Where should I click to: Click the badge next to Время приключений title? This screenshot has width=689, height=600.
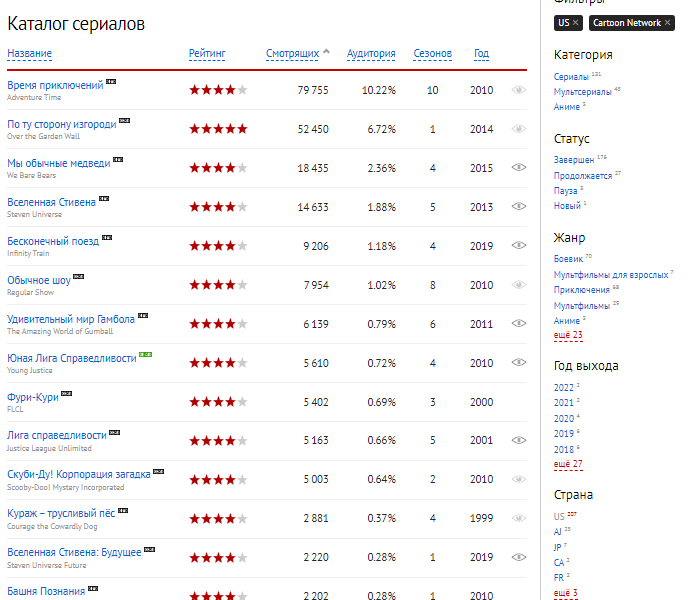(111, 81)
